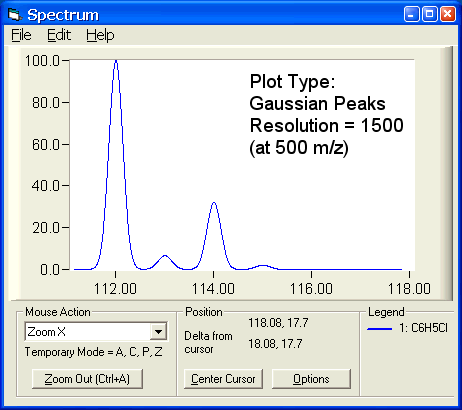Screen dimensions: 462x410
Task: Expand the Mouse Action dropdown arrow
Action: click(158, 332)
